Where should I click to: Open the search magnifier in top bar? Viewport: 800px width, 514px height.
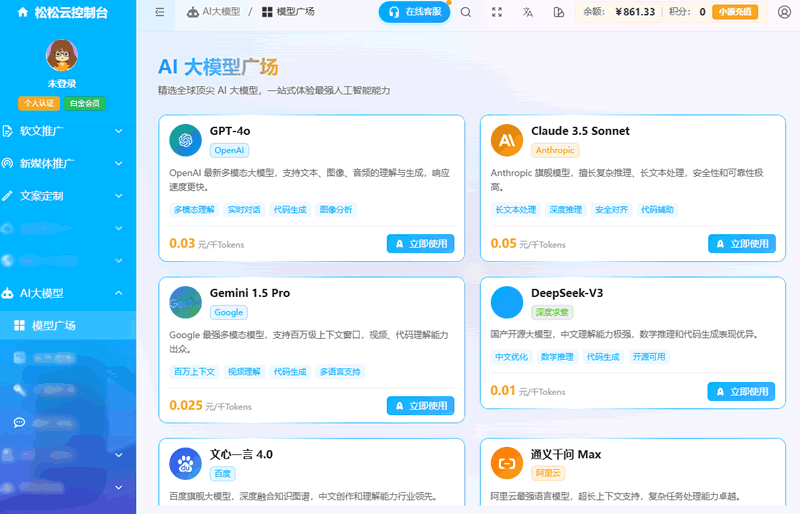(x=466, y=12)
